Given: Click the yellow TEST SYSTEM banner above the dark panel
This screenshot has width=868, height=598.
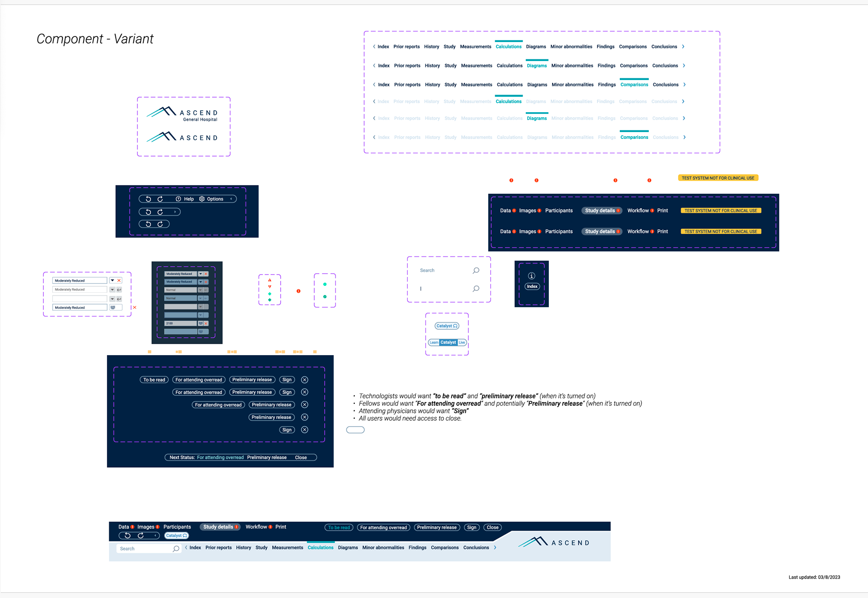Looking at the screenshot, I should pyautogui.click(x=718, y=178).
